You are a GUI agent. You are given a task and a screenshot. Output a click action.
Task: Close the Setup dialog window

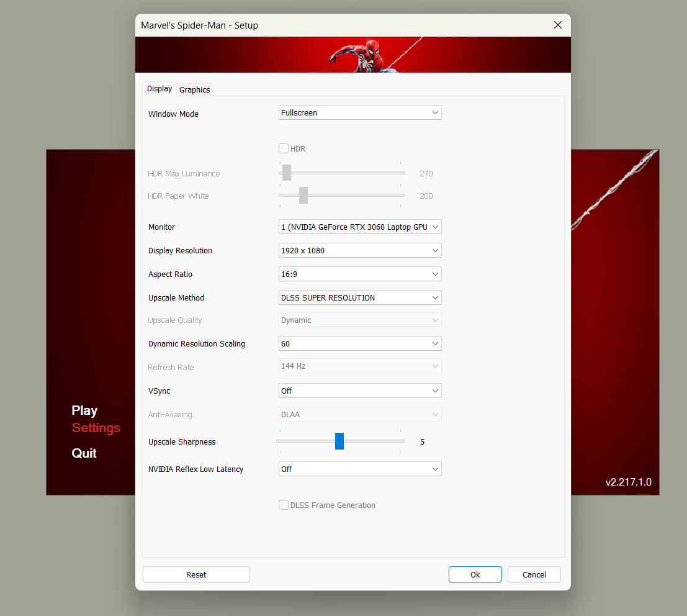pos(558,25)
